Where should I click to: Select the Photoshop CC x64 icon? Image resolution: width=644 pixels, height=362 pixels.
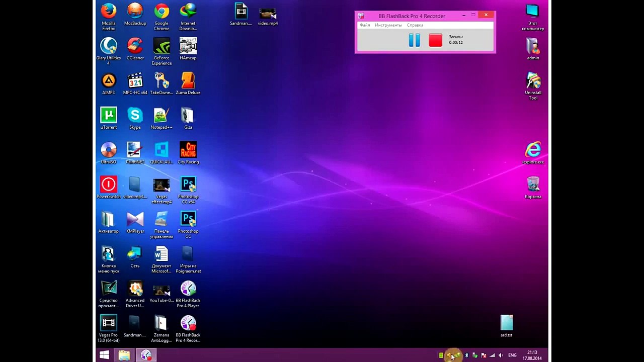click(x=188, y=190)
